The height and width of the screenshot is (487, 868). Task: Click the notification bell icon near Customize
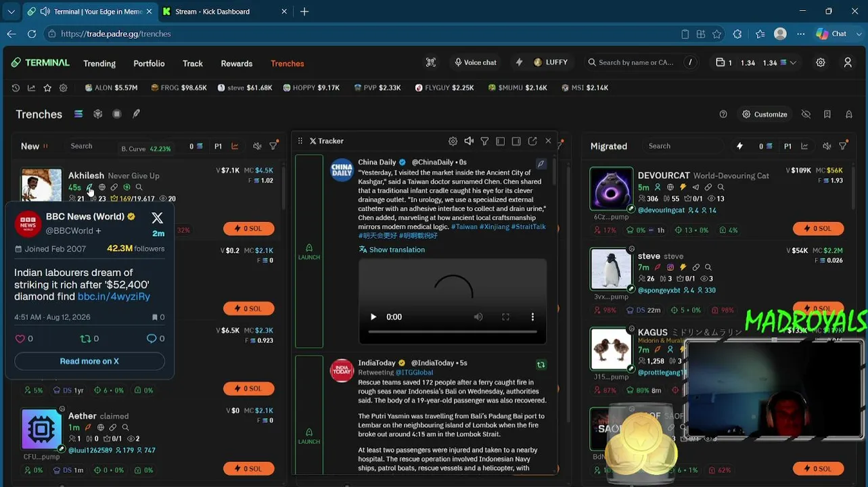[849, 114]
